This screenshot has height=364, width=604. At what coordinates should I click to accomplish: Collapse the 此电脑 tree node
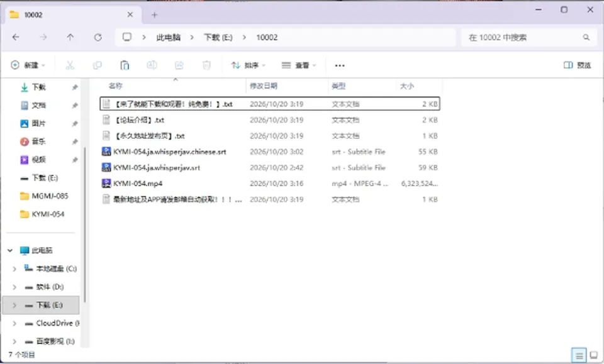(x=10, y=250)
